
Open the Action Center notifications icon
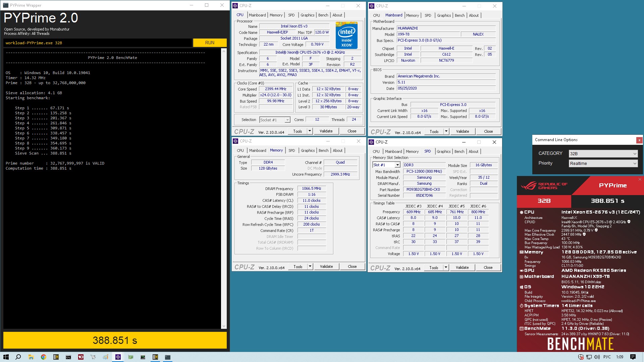633,357
